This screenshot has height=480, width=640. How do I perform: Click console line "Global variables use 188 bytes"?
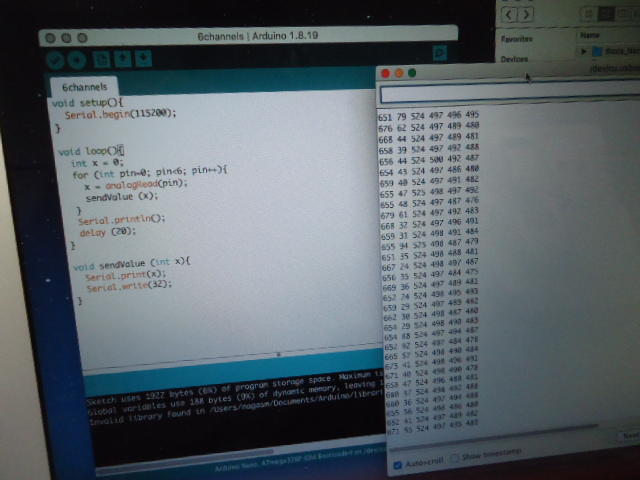coord(236,398)
